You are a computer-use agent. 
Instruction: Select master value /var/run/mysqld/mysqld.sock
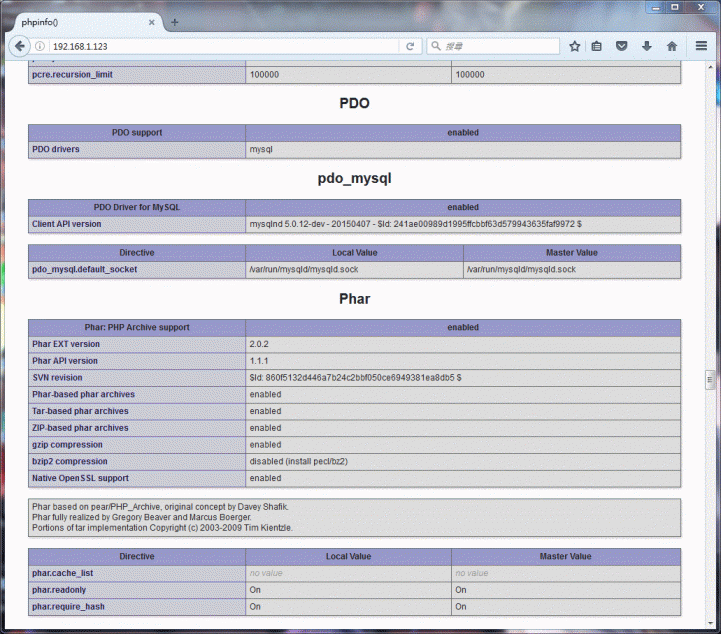tap(521, 269)
